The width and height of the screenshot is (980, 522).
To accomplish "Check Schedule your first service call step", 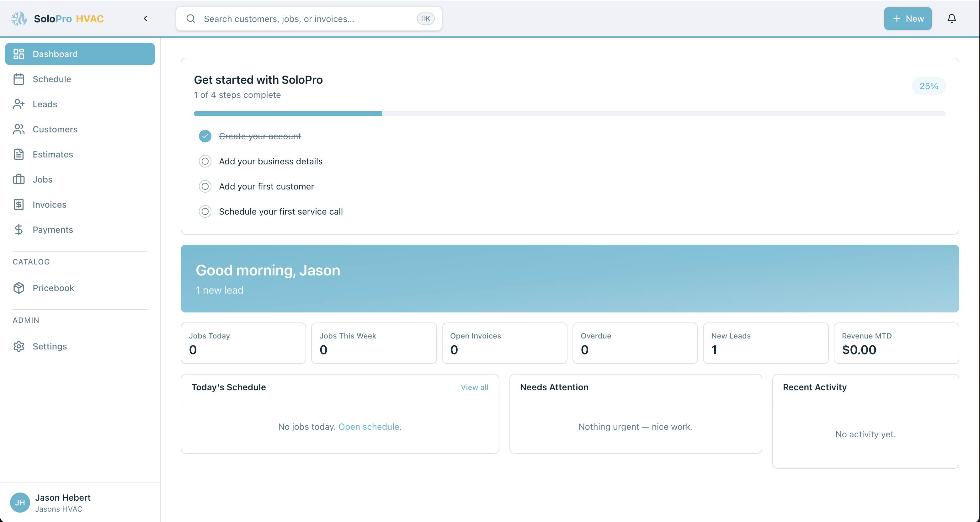I will point(205,211).
